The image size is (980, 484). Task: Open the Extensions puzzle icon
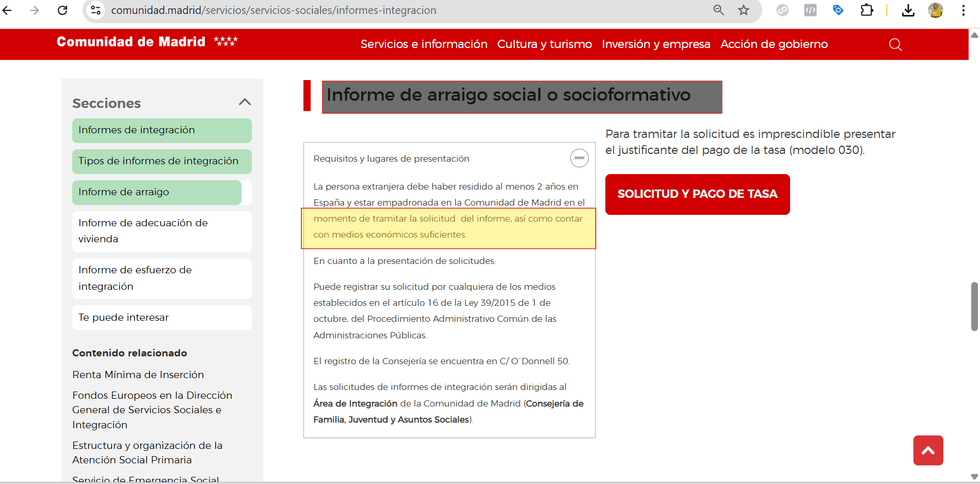(x=866, y=10)
